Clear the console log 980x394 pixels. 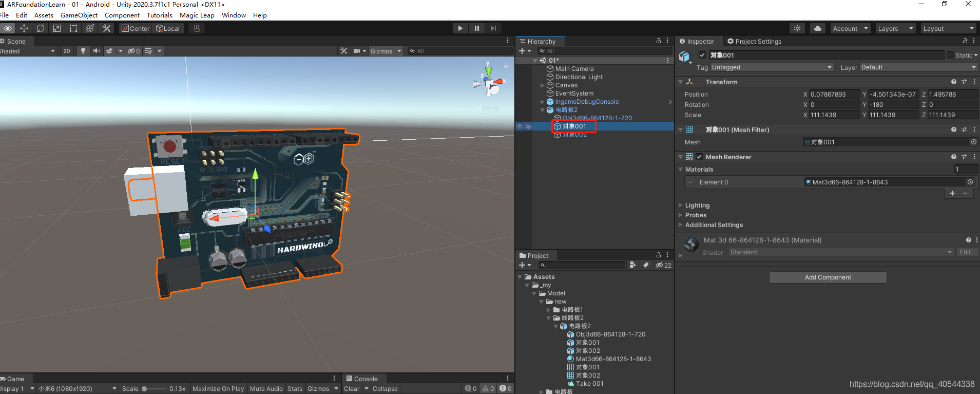(352, 389)
